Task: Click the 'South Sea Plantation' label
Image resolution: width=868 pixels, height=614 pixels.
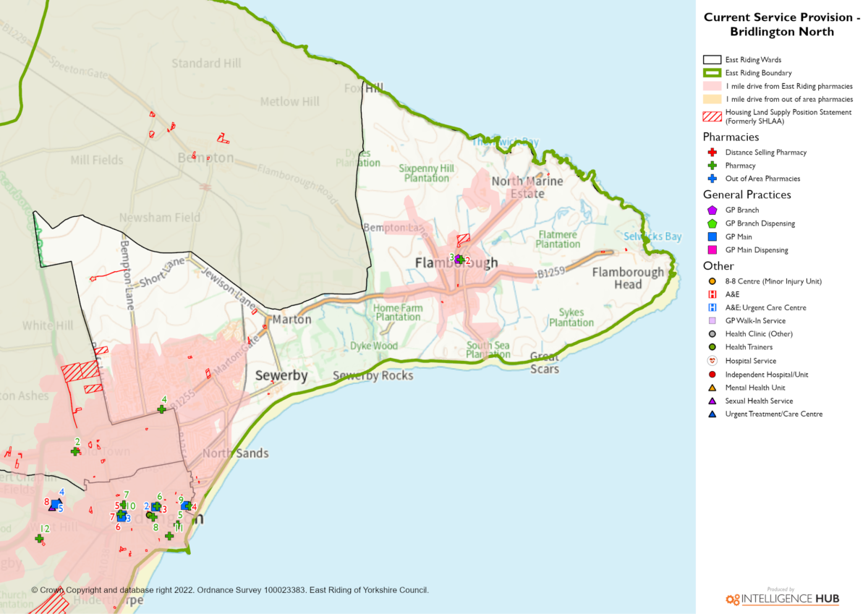Action: click(x=488, y=350)
